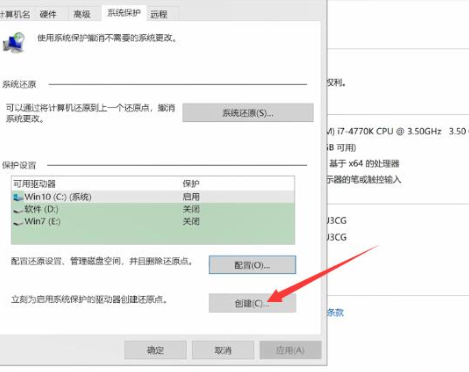Open the 高级 tab
The image size is (469, 372).
click(x=82, y=14)
